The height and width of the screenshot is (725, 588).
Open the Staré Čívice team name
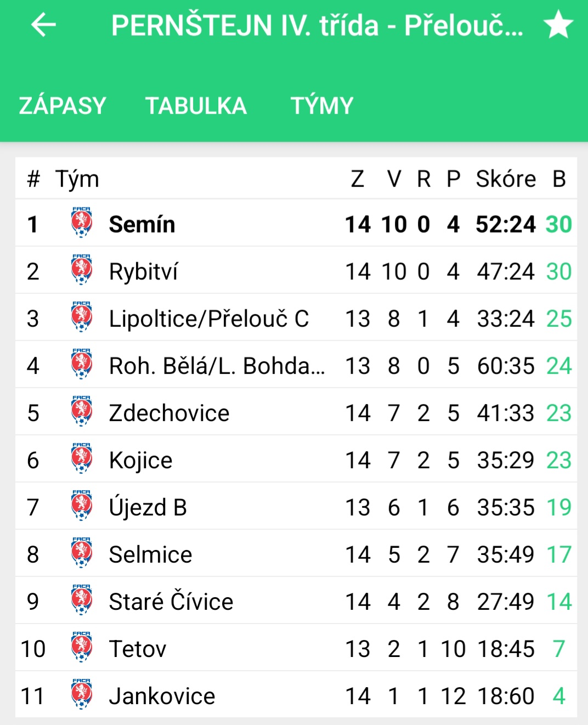point(171,601)
